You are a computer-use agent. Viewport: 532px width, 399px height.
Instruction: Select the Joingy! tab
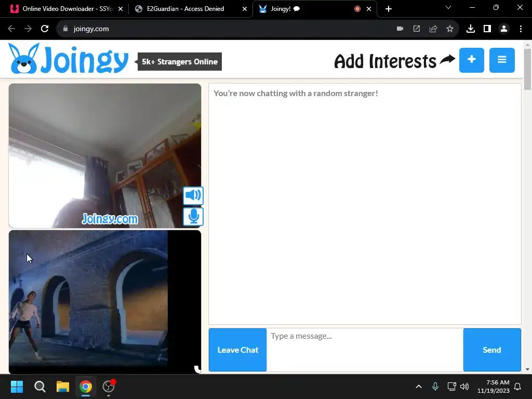pyautogui.click(x=314, y=9)
